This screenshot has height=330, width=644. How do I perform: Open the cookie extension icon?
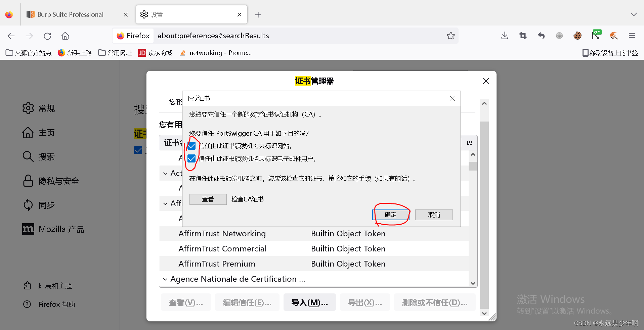[577, 36]
